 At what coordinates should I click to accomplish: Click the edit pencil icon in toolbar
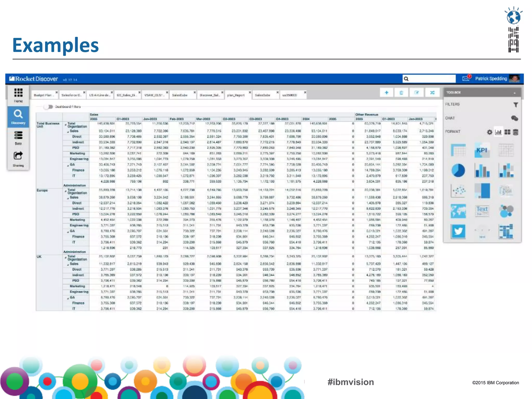pos(417,92)
